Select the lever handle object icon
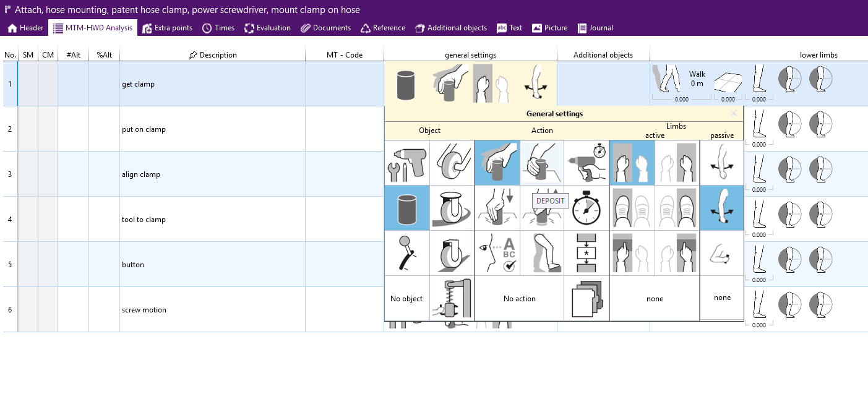 click(x=407, y=253)
